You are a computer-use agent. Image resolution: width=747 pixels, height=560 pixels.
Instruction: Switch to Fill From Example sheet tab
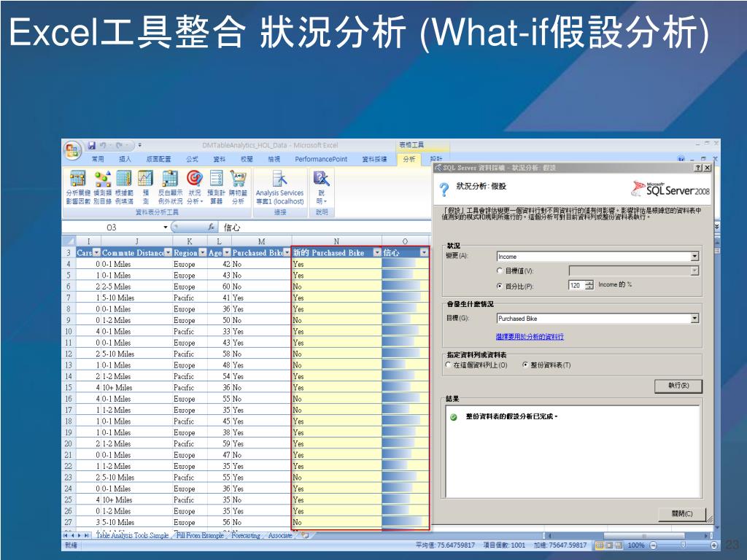[200, 535]
